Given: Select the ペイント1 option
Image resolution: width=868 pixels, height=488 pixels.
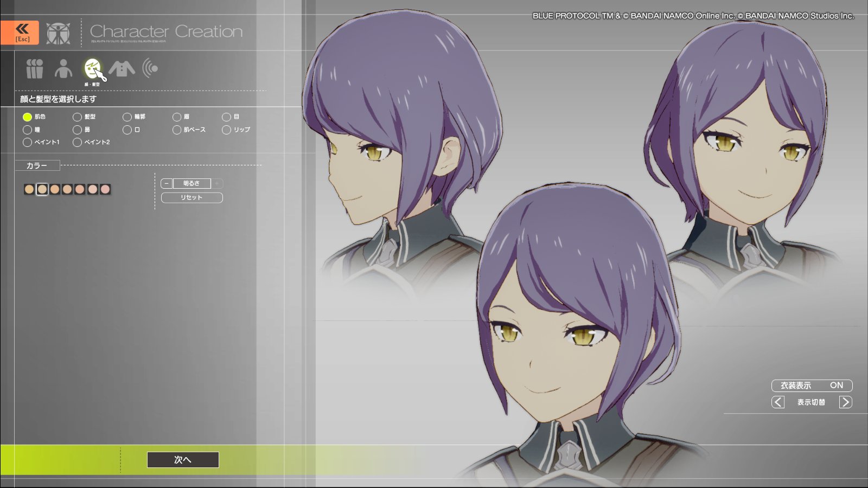Looking at the screenshot, I should coord(41,142).
